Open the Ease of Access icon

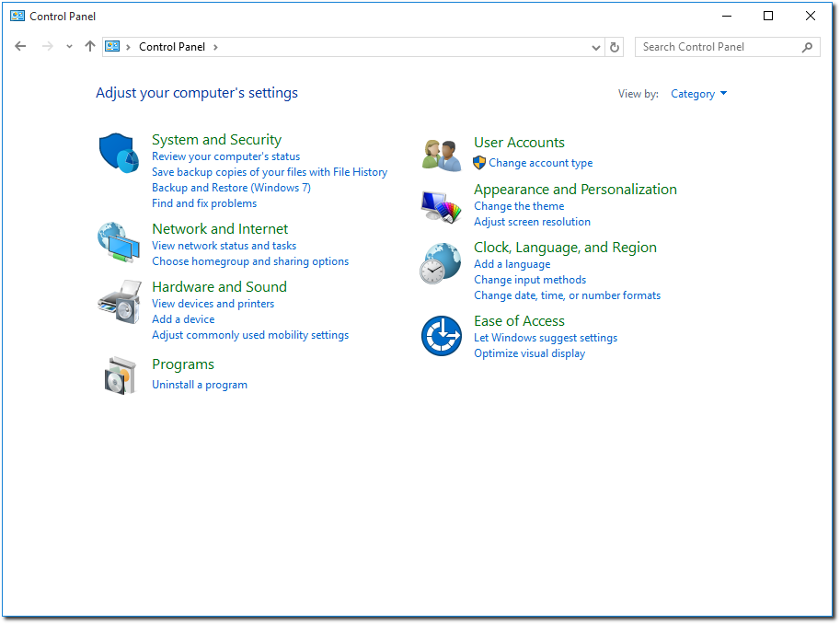pyautogui.click(x=442, y=336)
